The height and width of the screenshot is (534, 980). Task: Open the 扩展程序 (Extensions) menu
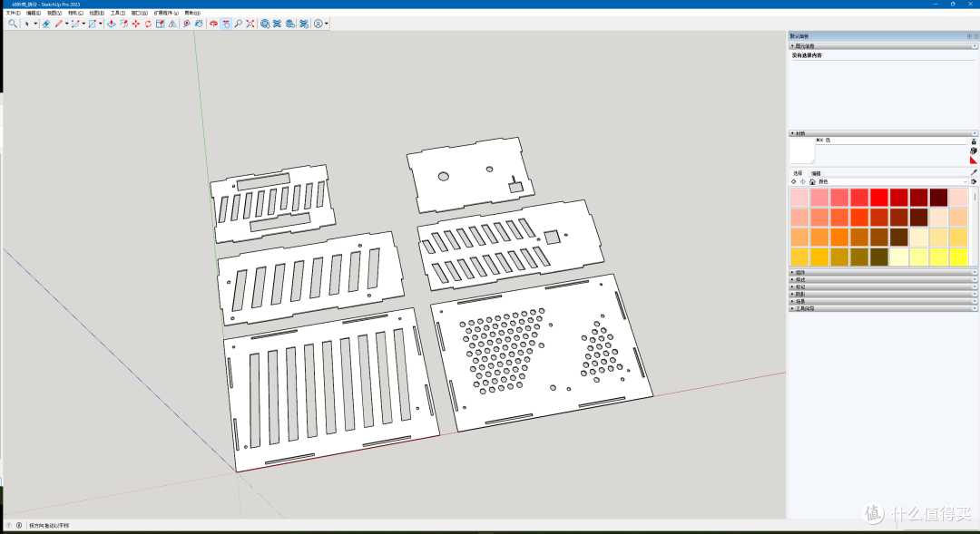tap(165, 13)
